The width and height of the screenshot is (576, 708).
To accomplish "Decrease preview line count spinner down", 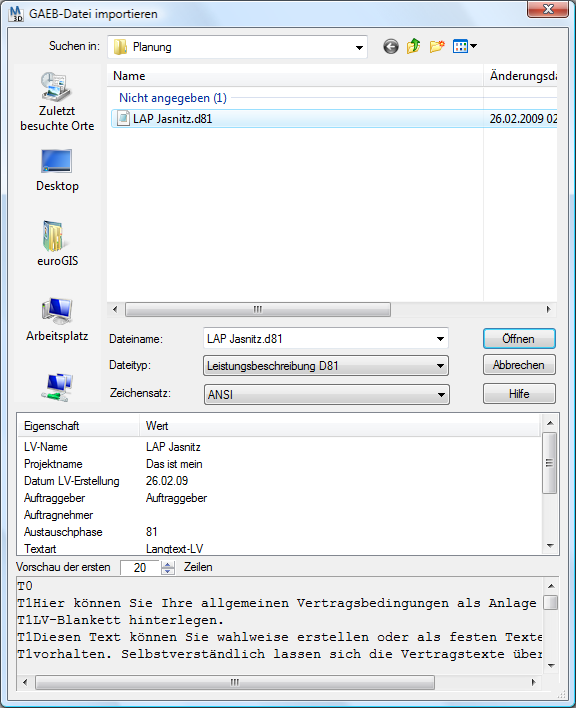I will [167, 571].
